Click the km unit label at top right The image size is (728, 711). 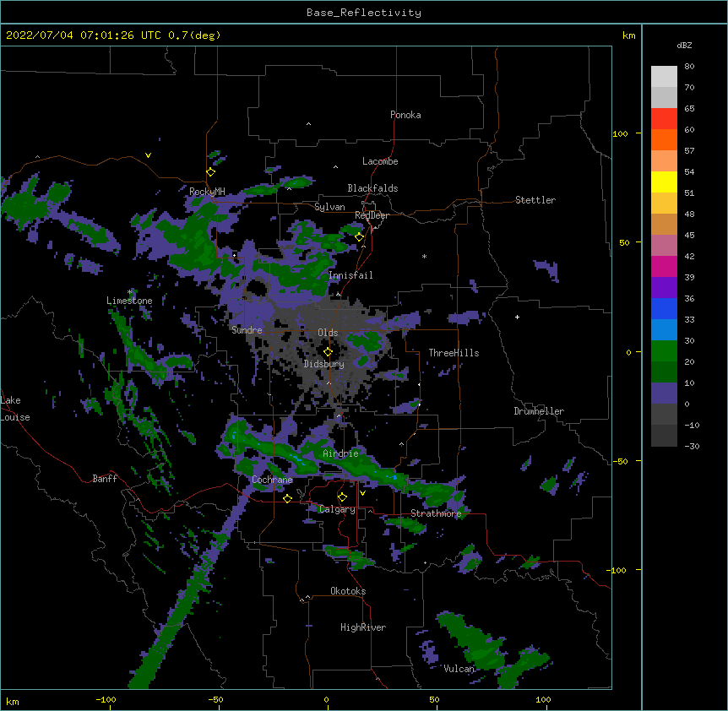[629, 35]
